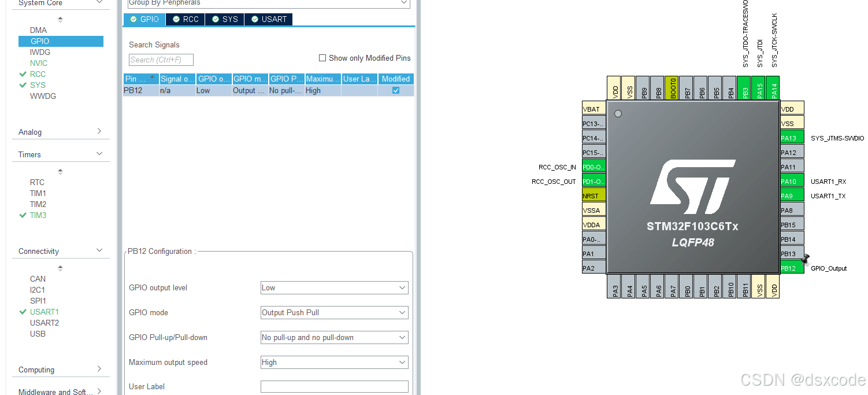Click the PB0 pin on chip bottom

pyautogui.click(x=686, y=286)
